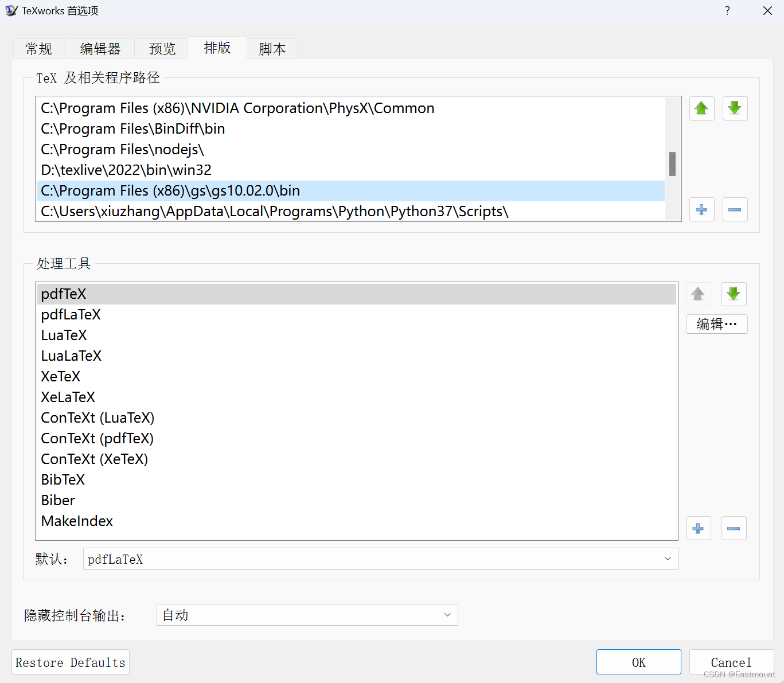Select the gs10.02.0\bin path row

(x=351, y=190)
